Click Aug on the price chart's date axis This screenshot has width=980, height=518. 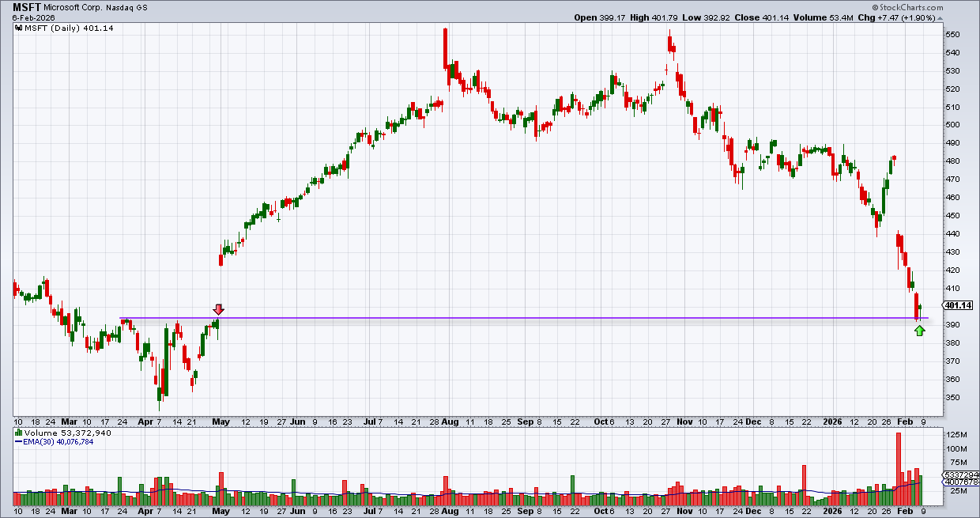click(450, 422)
